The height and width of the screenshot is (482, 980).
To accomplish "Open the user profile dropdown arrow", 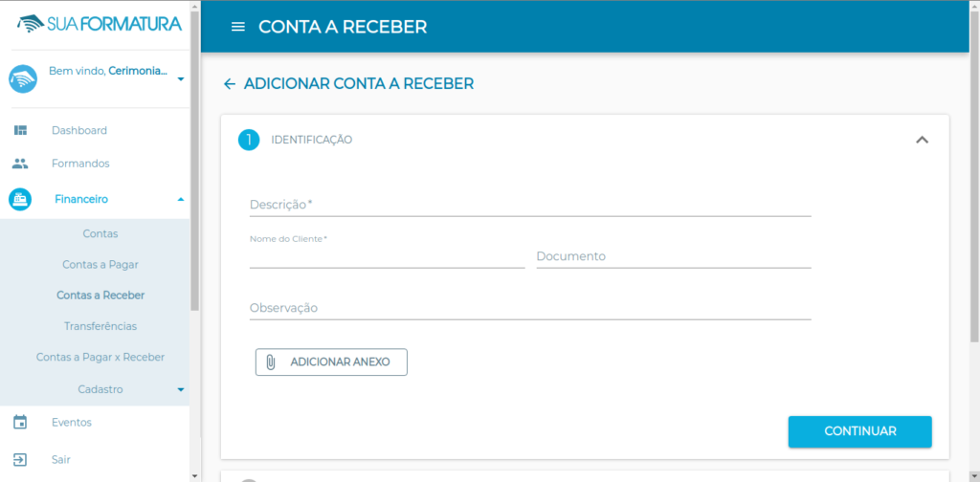I will (x=181, y=79).
